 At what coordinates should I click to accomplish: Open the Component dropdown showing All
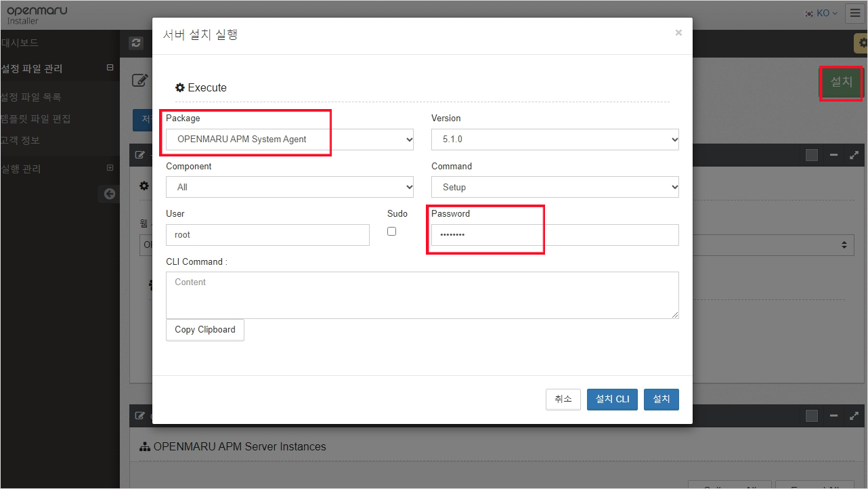pos(289,187)
